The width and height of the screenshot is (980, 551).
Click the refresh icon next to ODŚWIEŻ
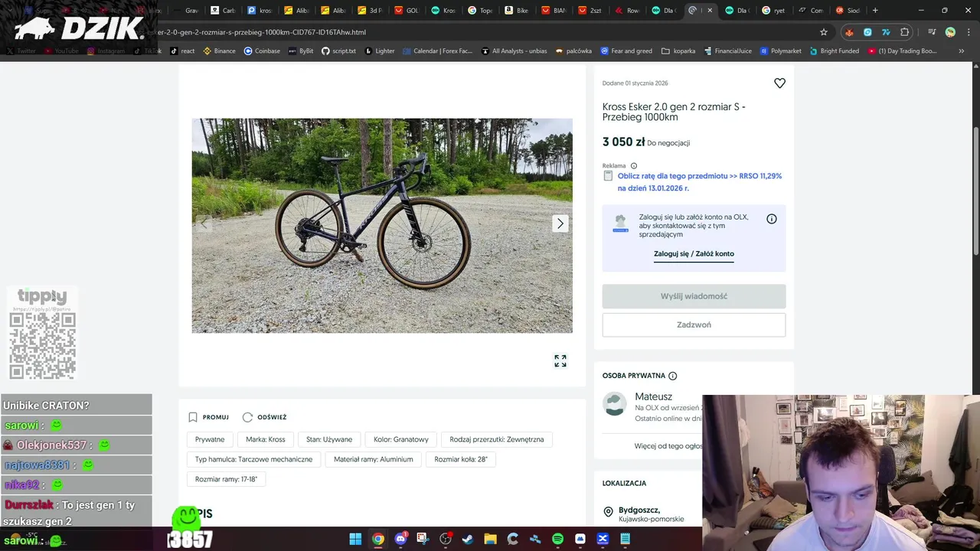(x=247, y=417)
